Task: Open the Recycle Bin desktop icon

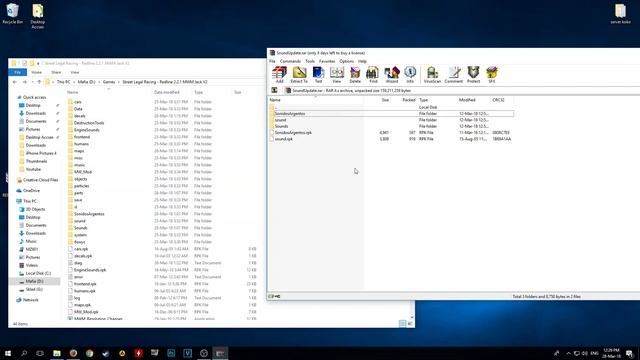Action: coord(12,13)
